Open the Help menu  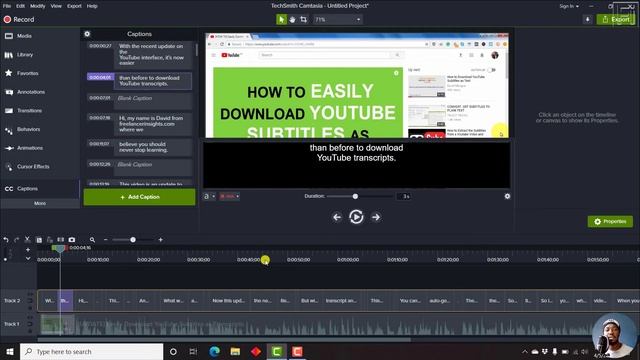coord(92,6)
